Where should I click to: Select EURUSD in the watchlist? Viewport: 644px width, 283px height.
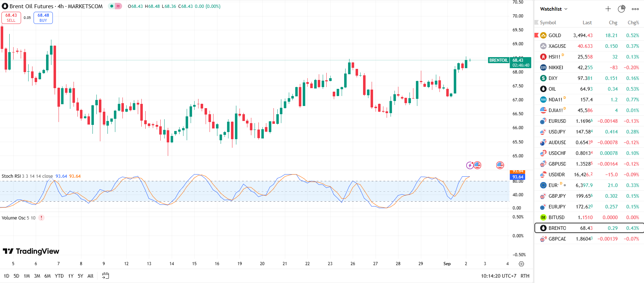tap(557, 121)
